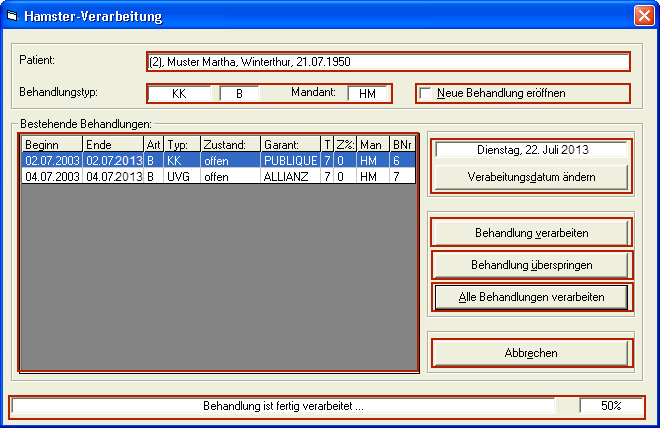
Task: Click the Patient field with Muster Martha
Action: pyautogui.click(x=388, y=62)
